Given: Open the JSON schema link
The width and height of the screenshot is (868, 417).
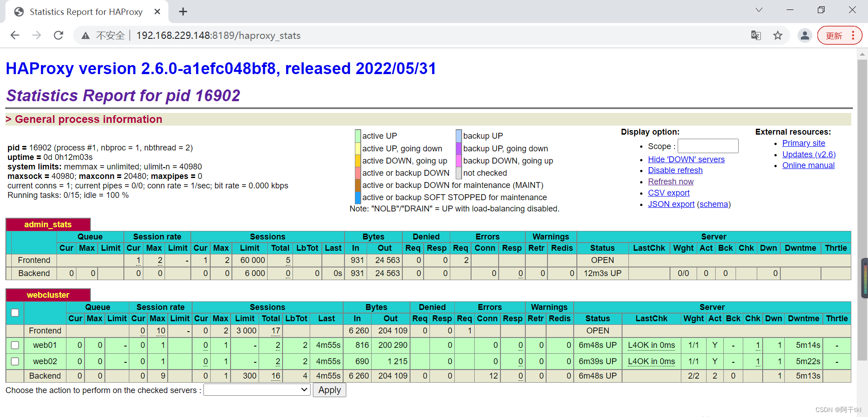Looking at the screenshot, I should (x=714, y=204).
